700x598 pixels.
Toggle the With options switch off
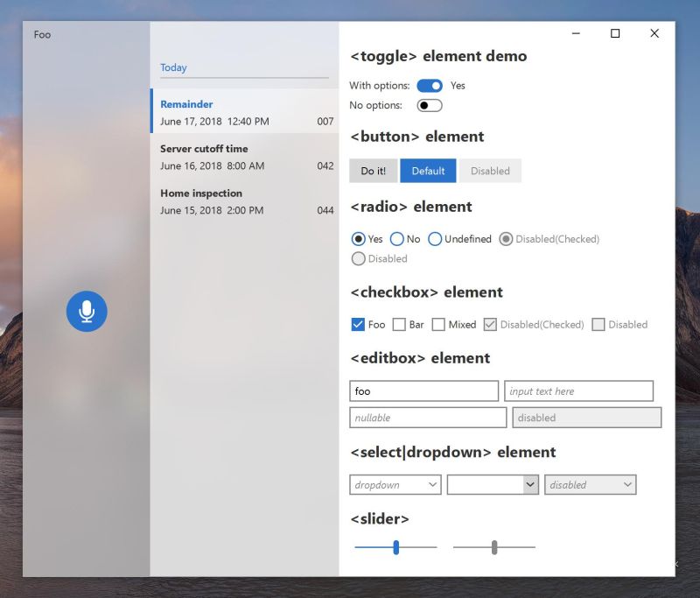tap(429, 85)
